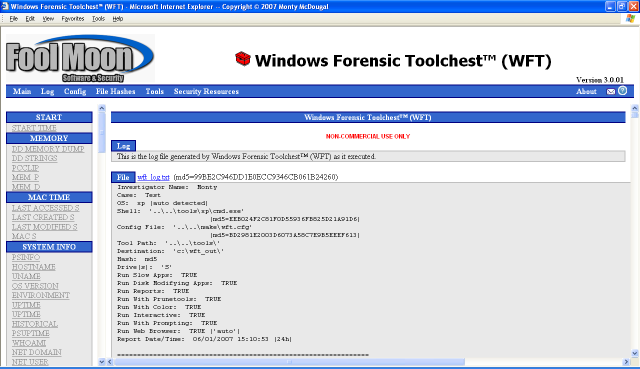Go to the Main navigation tab
Viewport: 640px width, 369px height.
(22, 91)
